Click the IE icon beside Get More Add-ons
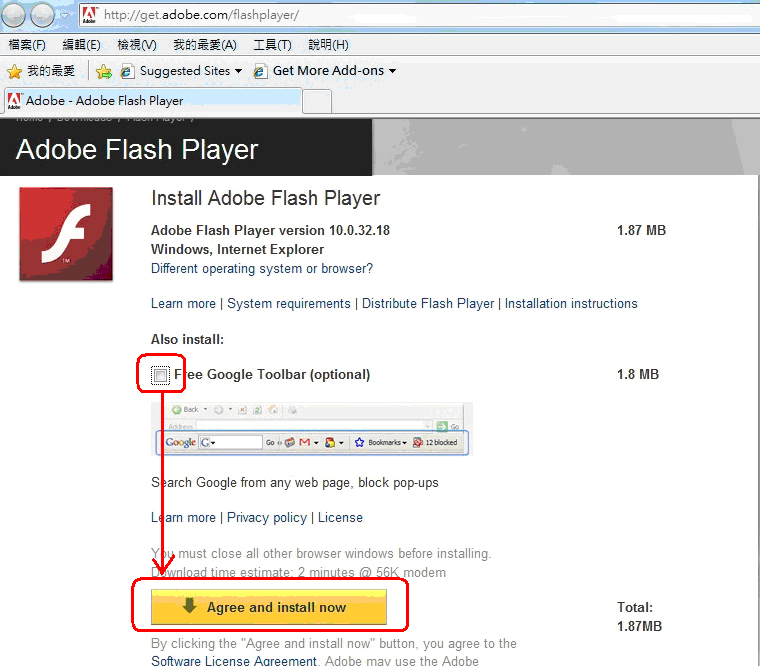Image resolution: width=760 pixels, height=666 pixels. tap(260, 71)
